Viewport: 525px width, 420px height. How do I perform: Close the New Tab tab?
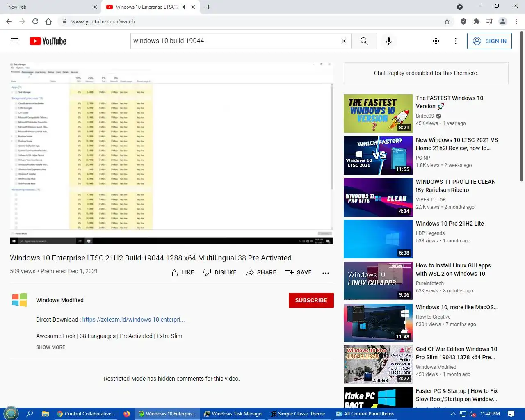95,7
